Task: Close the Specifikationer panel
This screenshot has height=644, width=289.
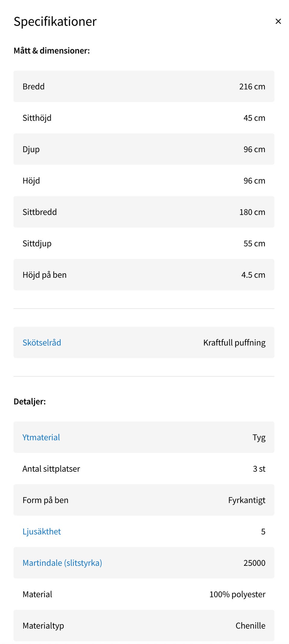Action: click(x=278, y=21)
